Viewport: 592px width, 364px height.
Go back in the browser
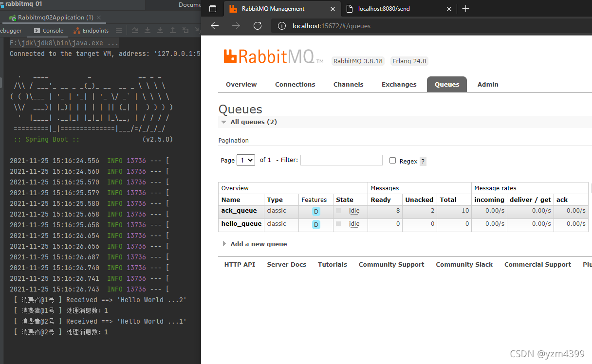coord(214,26)
